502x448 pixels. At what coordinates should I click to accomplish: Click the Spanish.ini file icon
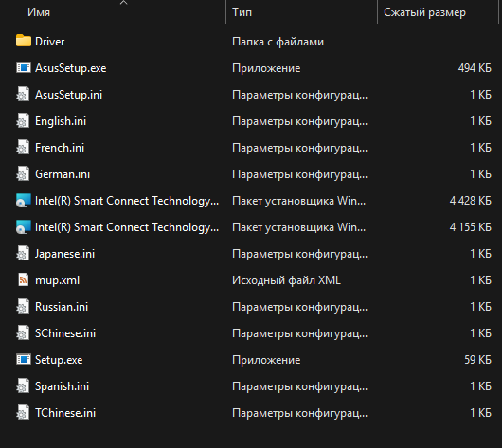coord(23,386)
